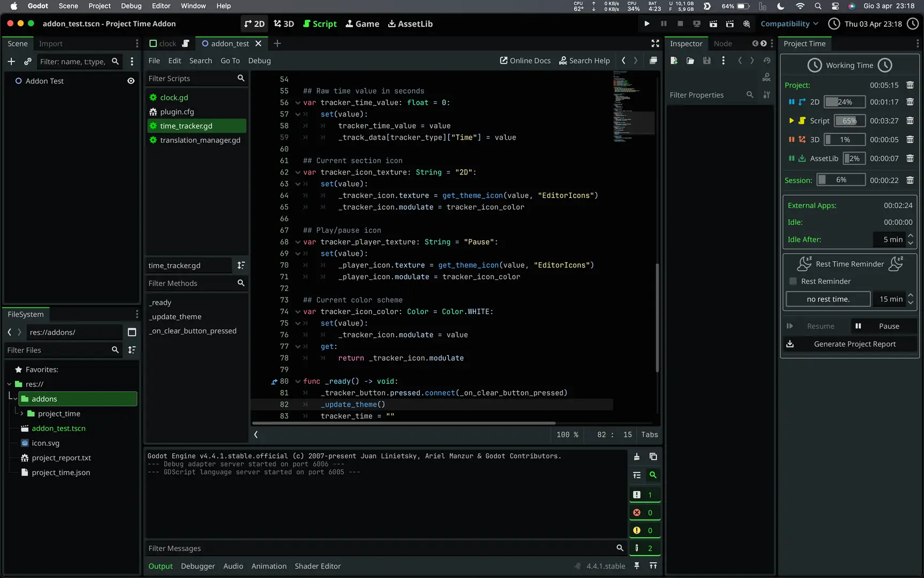The width and height of the screenshot is (924, 578).
Task: Switch to the 3D workspace
Action: click(x=284, y=24)
